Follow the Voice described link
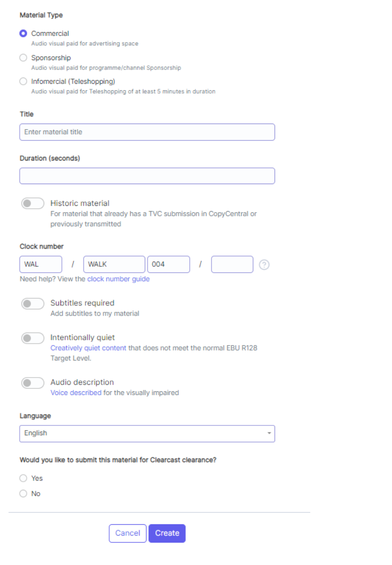The height and width of the screenshot is (565, 392). [x=76, y=393]
